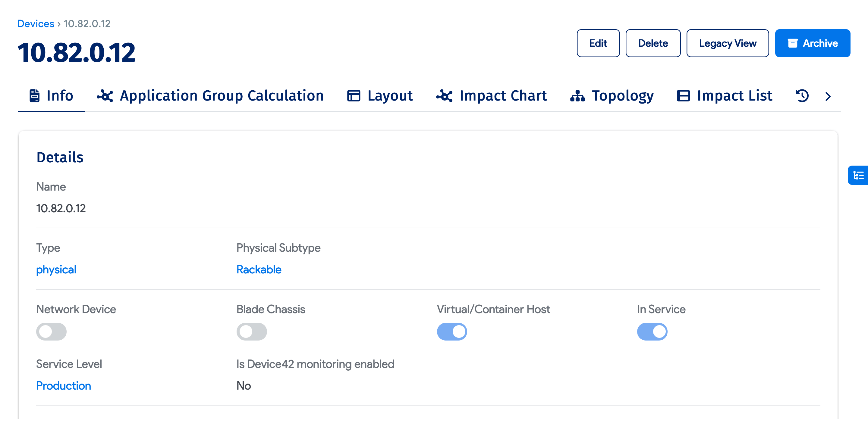868x442 pixels.
Task: Enable the Blade Chassis toggle
Action: pos(251,331)
